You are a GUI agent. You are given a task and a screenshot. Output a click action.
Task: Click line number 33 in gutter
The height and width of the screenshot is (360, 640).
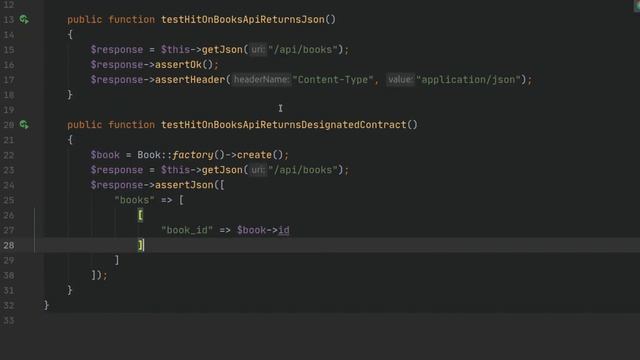click(x=9, y=320)
